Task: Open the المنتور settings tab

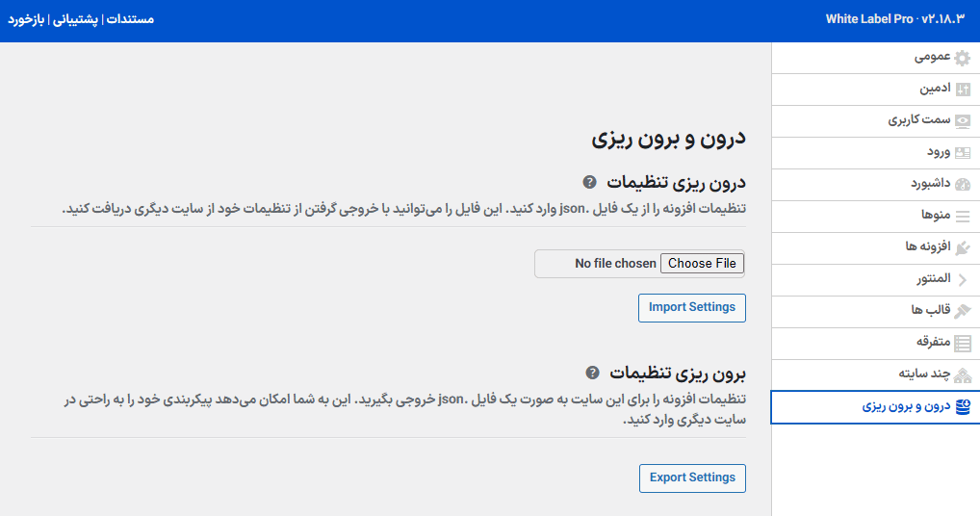Action: coord(933,279)
